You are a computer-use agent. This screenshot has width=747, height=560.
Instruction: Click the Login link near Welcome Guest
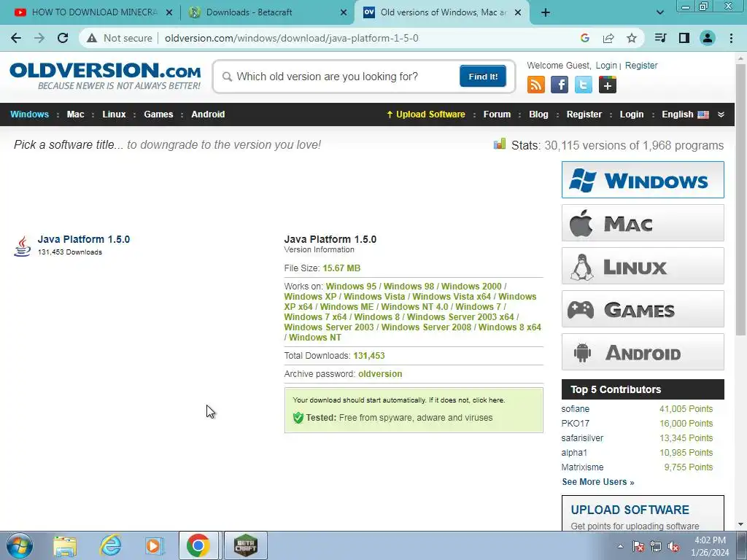coord(606,65)
